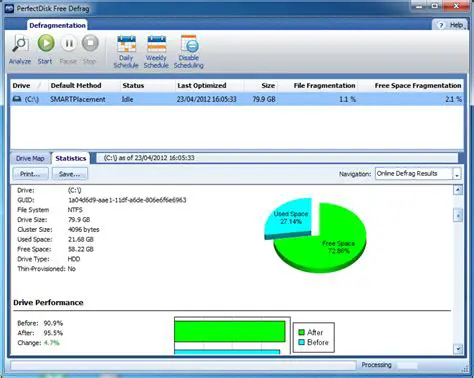Click the 4.7% change value
The image size is (474, 378).
coord(52,343)
